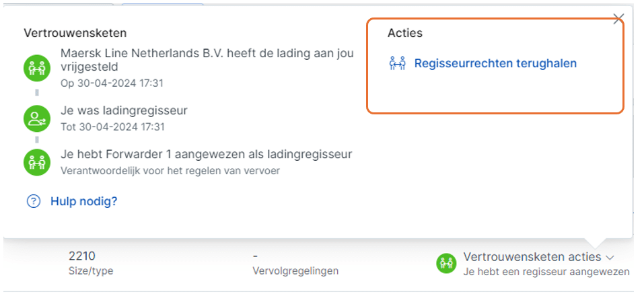644x294 pixels.
Task: Click the 2210 Size/type value
Action: [x=83, y=256]
